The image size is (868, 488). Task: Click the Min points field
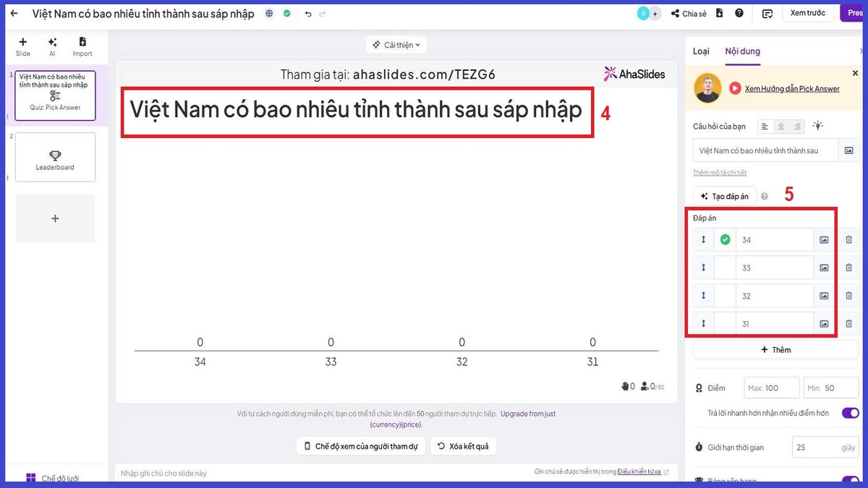click(x=831, y=388)
